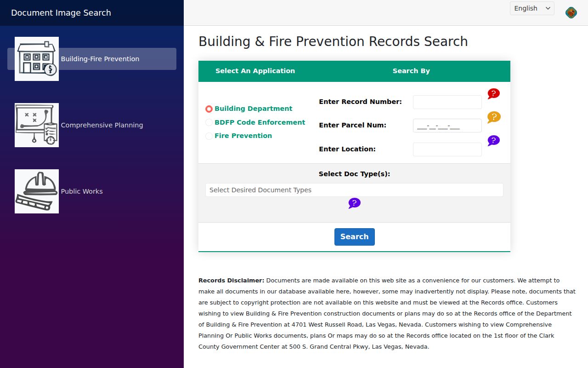Focus the Enter Parcel Num field
Image resolution: width=588 pixels, height=368 pixels.
[447, 126]
